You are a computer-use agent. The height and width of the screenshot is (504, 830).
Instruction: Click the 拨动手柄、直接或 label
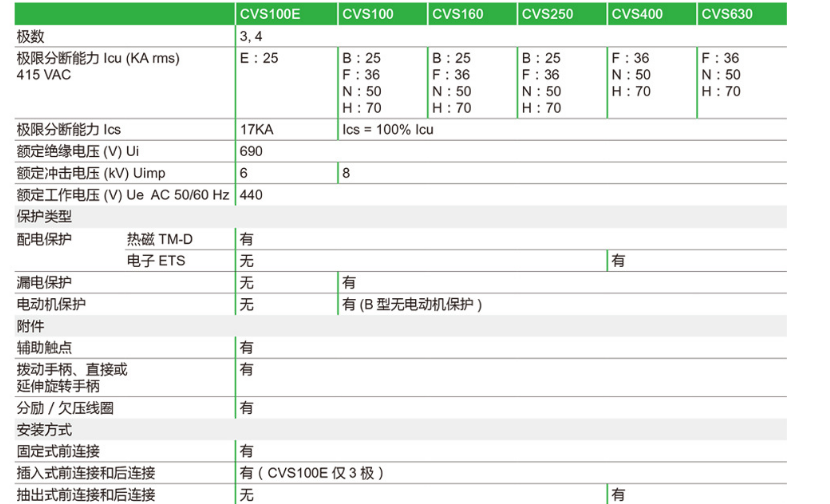point(72,370)
